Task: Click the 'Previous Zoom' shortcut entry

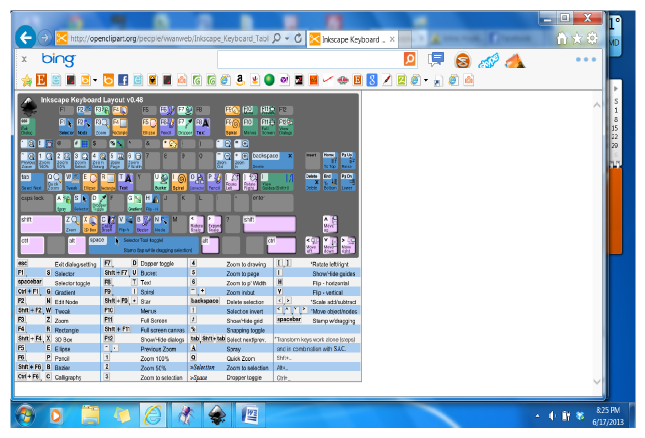Action: (158, 349)
